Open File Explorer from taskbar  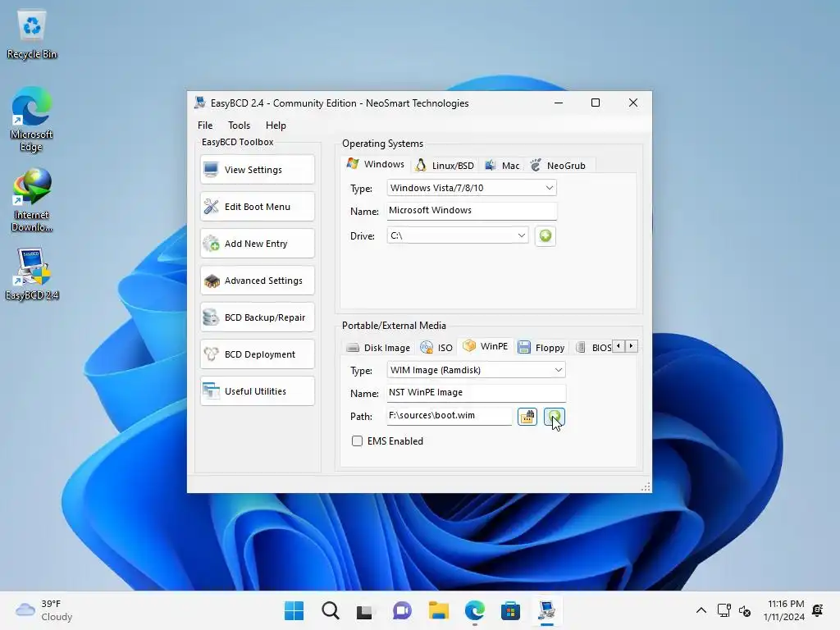coord(438,610)
